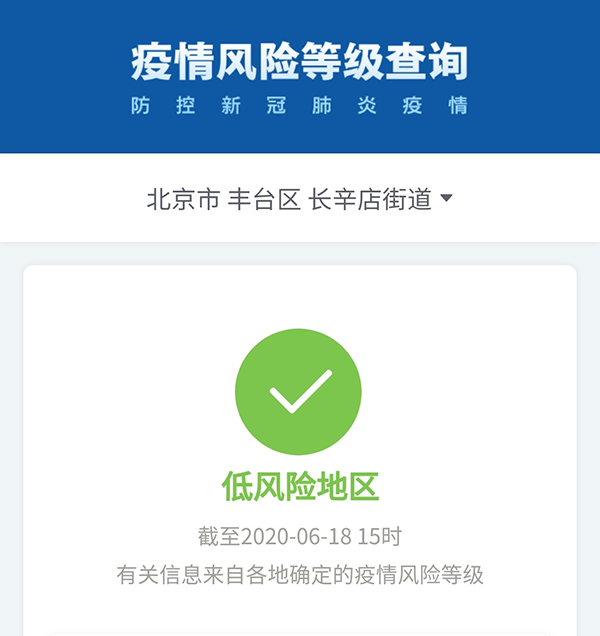
Task: Open the location dropdown arrow
Action: click(x=447, y=198)
